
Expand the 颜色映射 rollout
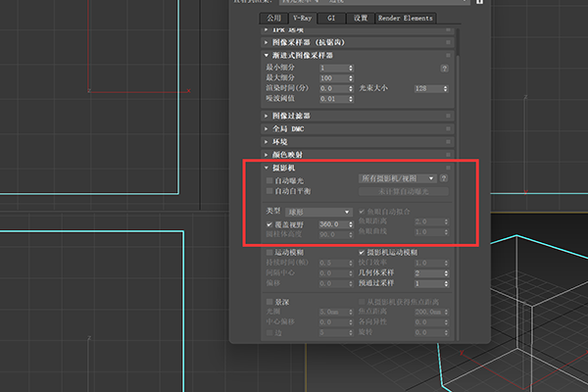click(x=289, y=154)
